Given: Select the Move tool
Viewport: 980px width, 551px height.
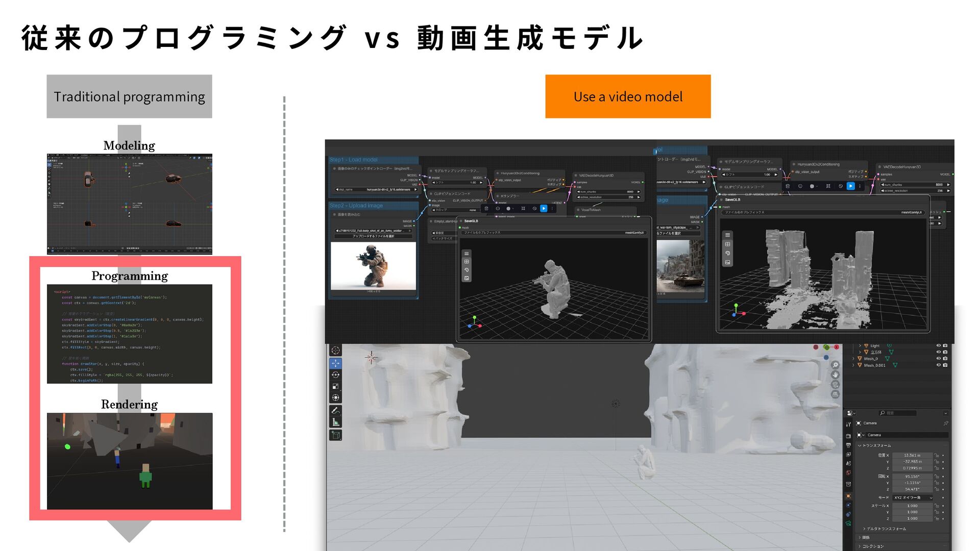Looking at the screenshot, I should click(335, 363).
